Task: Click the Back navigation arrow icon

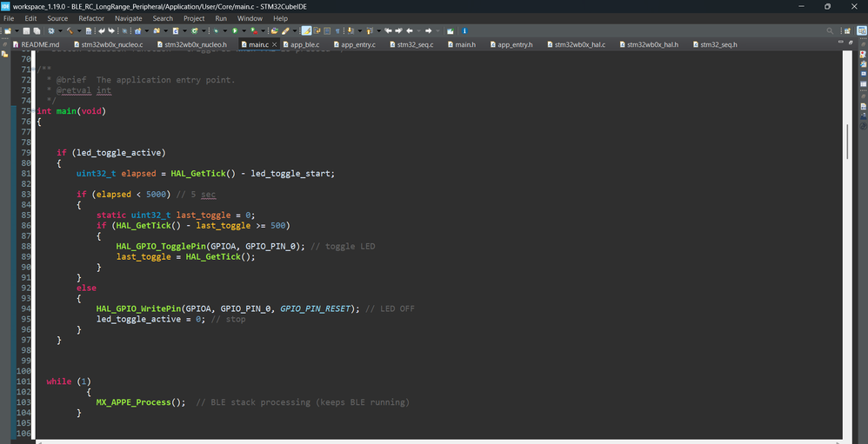Action: click(410, 30)
